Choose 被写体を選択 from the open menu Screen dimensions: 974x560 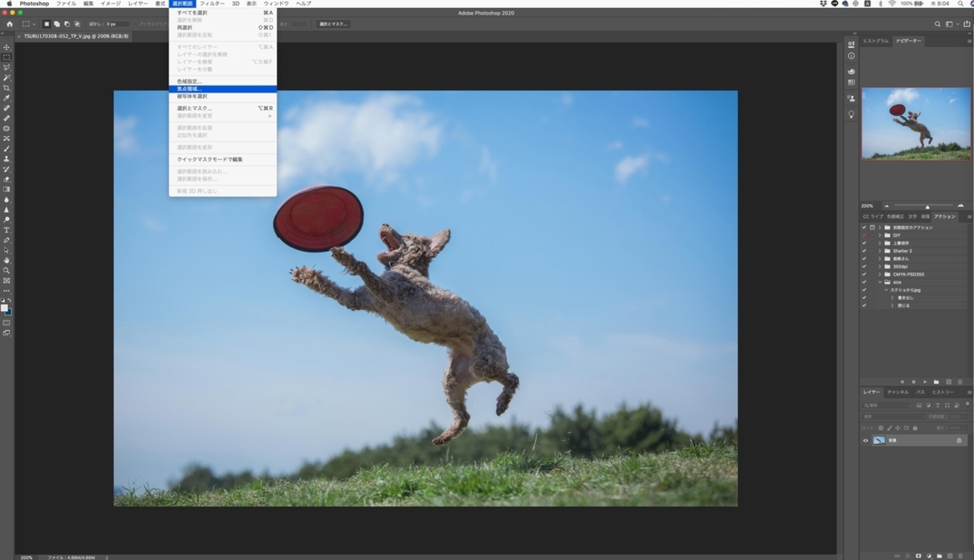[192, 97]
